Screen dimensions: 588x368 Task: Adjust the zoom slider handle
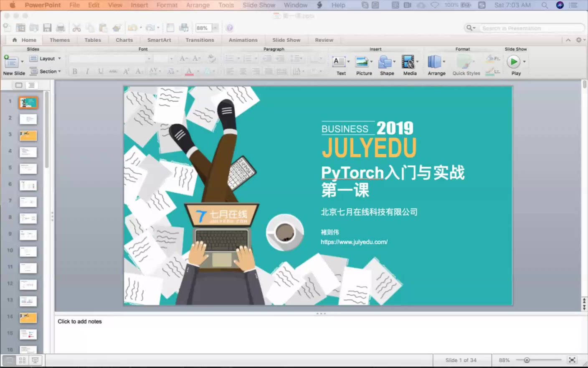coord(527,360)
